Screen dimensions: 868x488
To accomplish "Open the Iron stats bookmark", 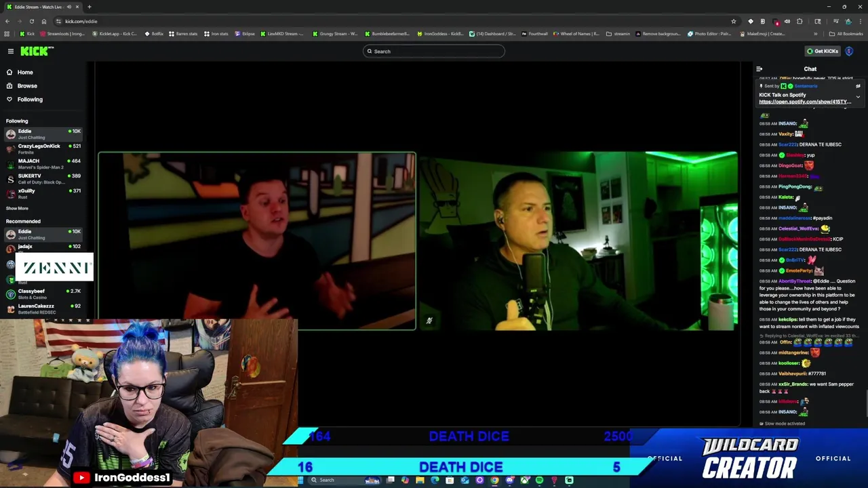I will click(216, 34).
